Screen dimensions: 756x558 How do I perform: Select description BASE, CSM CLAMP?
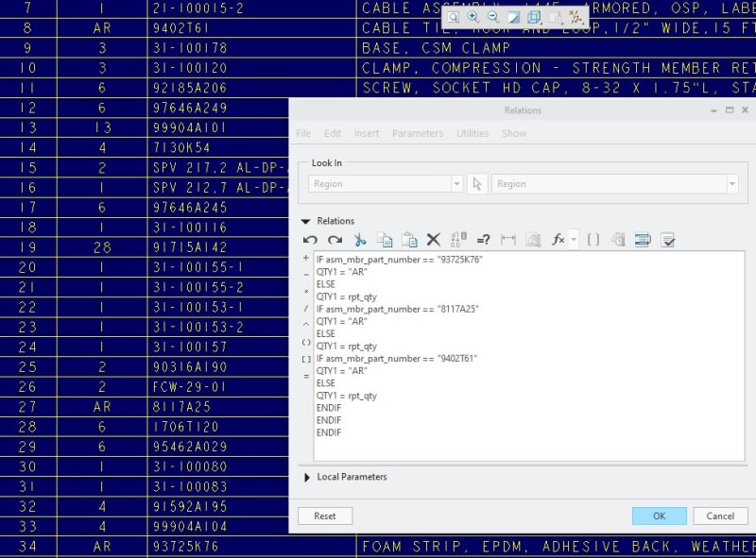pos(436,48)
